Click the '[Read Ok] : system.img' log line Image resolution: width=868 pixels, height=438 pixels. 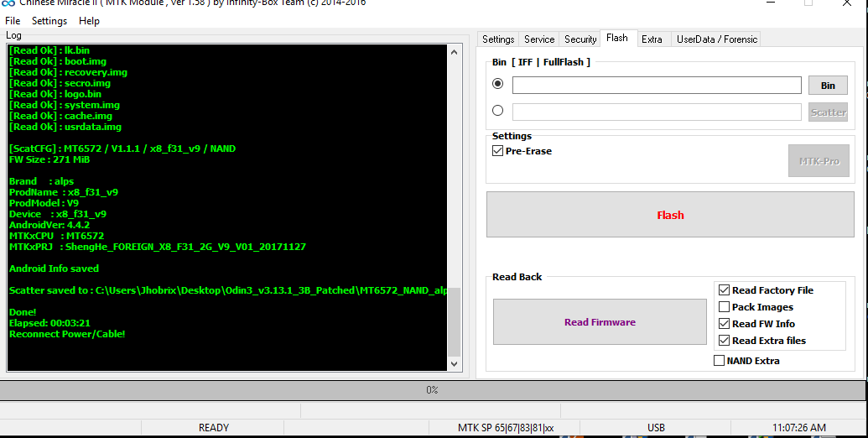pyautogui.click(x=65, y=105)
